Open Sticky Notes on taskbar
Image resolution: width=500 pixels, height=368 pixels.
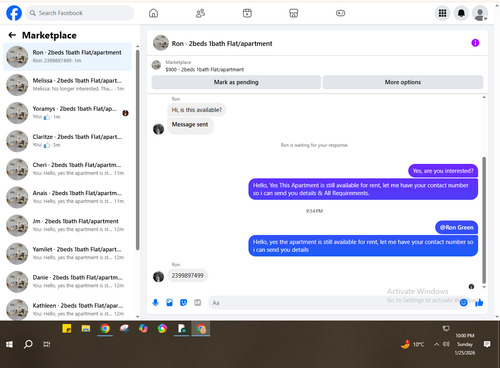(x=67, y=329)
